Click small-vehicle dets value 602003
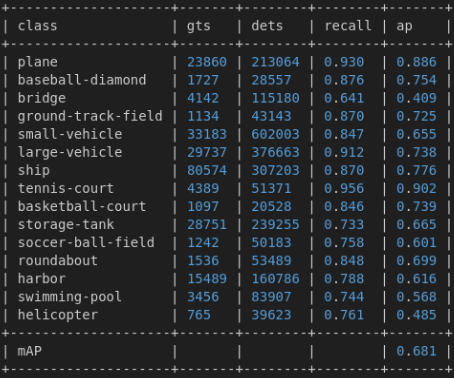Screen dimensions: 454x378 pos(275,134)
